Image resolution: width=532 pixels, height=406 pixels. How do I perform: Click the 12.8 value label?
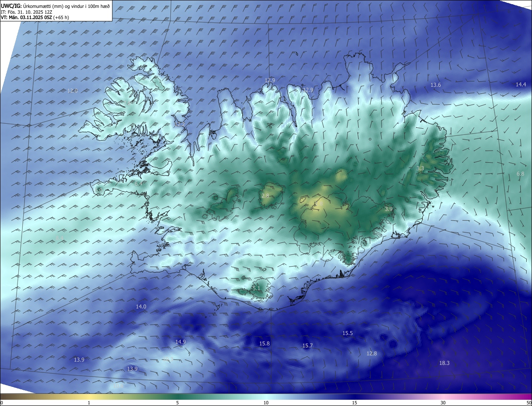click(372, 353)
